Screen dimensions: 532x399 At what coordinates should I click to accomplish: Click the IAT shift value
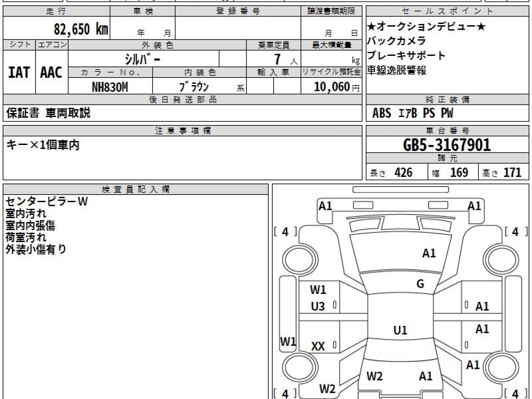(19, 73)
